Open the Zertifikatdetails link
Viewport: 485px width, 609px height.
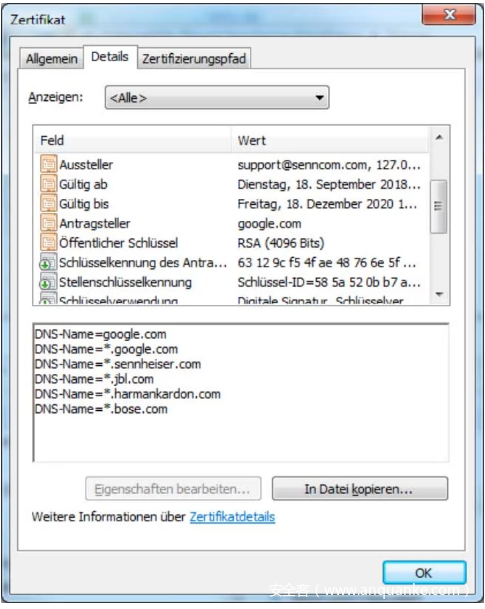pos(232,517)
